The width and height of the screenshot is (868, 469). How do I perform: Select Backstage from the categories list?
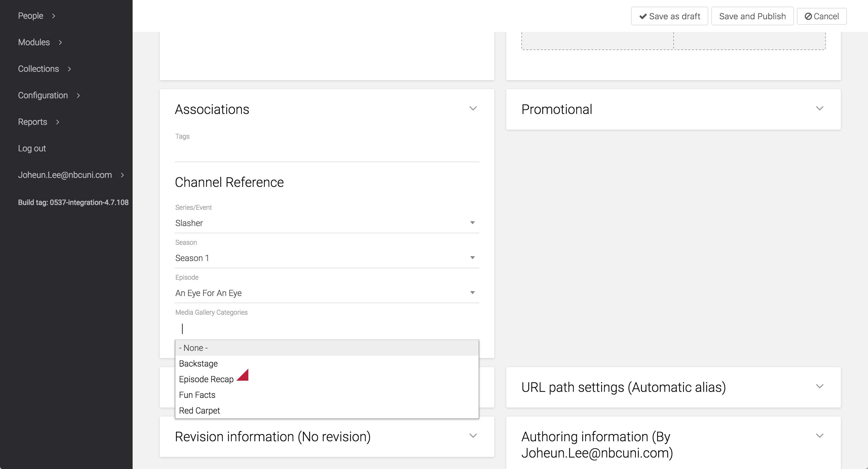pyautogui.click(x=199, y=364)
